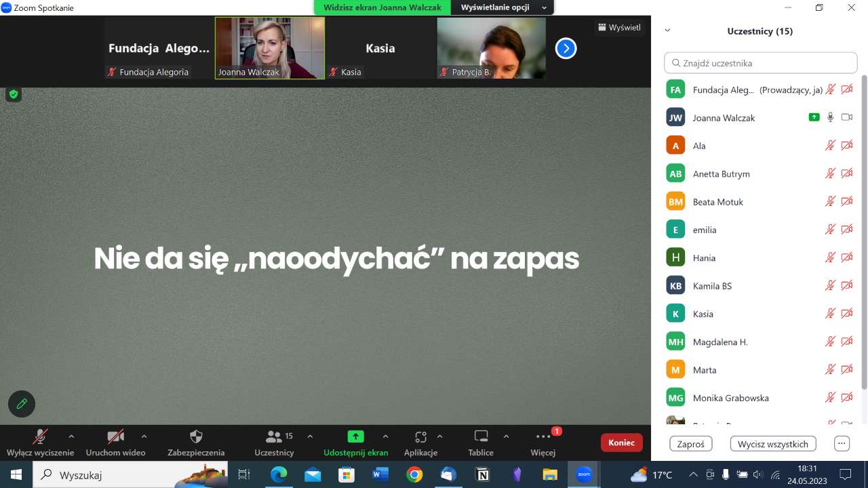
Task: Show next video thumbnails with blue arrow
Action: 566,48
